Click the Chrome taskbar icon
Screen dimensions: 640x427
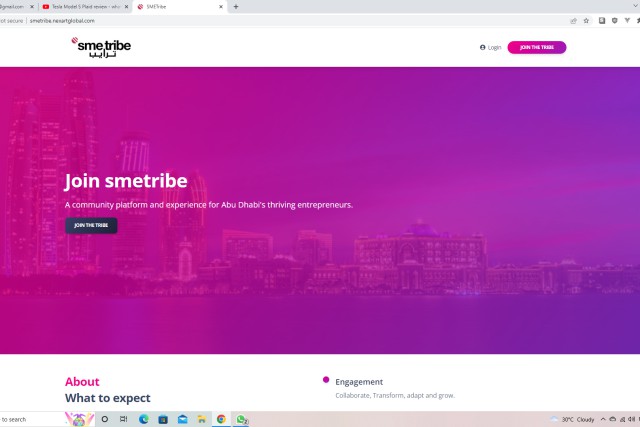pos(221,419)
